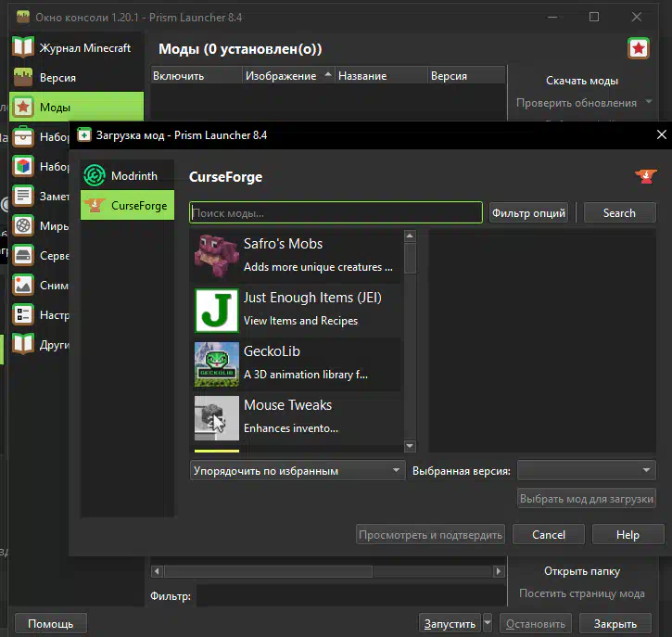Click Посетить страницу мода
The height and width of the screenshot is (637, 672).
point(581,593)
